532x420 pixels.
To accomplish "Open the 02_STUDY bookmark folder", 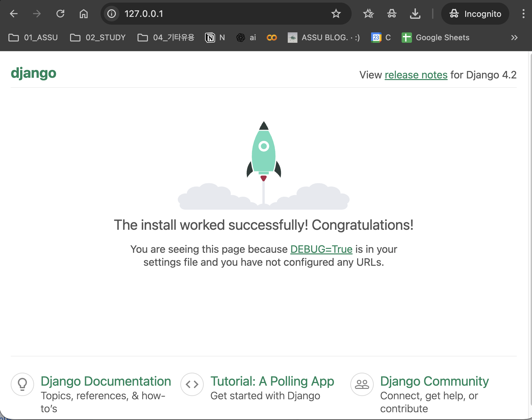I will [x=98, y=38].
